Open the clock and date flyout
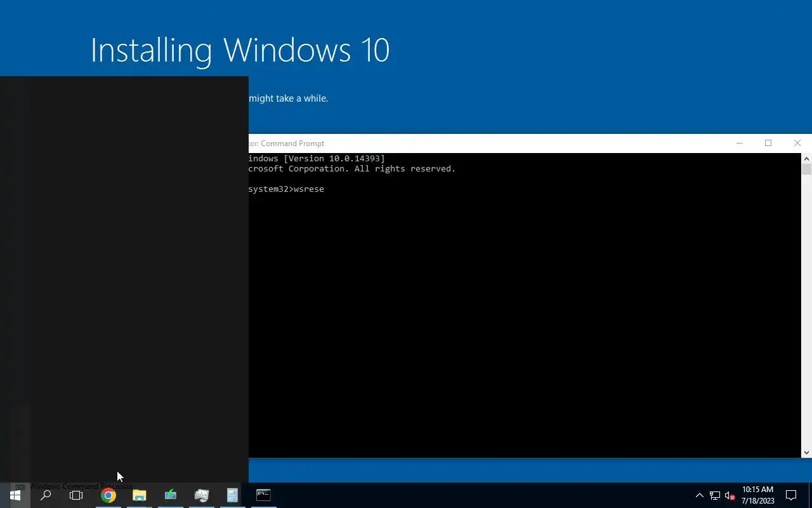Screen dimensions: 812x508 (x=757, y=495)
